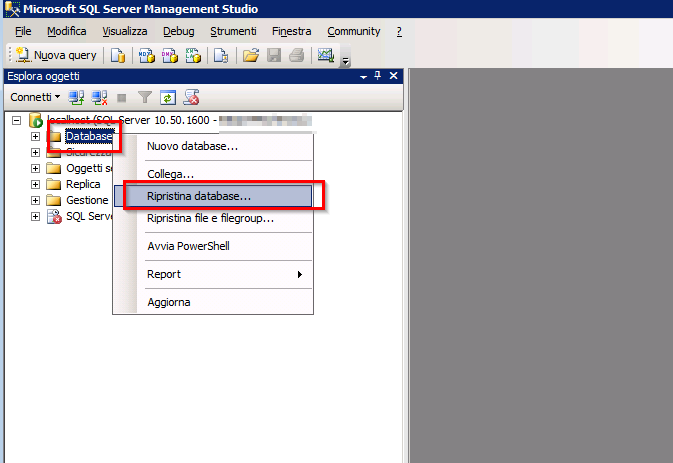Image resolution: width=673 pixels, height=463 pixels.
Task: Expand the SQL Server Agent node
Action: (x=35, y=216)
